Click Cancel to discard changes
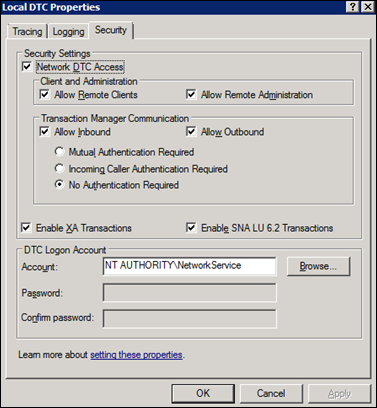The height and width of the screenshot is (408, 377). point(271,393)
